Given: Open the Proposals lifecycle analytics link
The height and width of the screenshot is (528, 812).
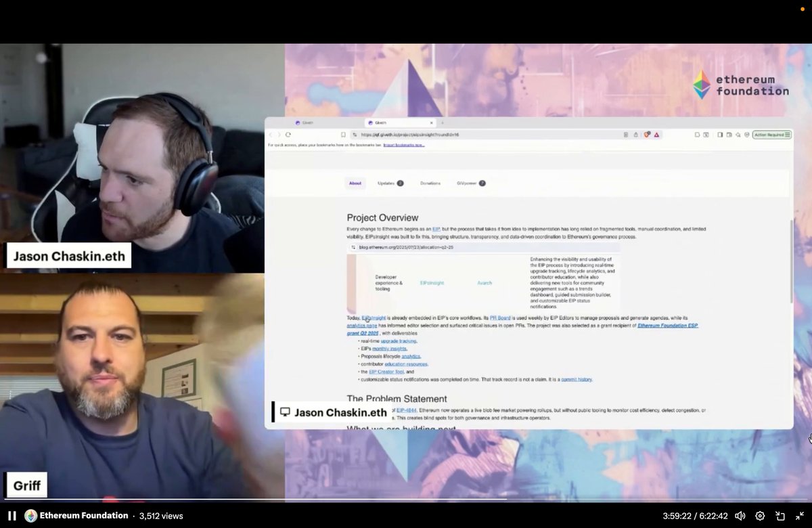Looking at the screenshot, I should pos(411,356).
